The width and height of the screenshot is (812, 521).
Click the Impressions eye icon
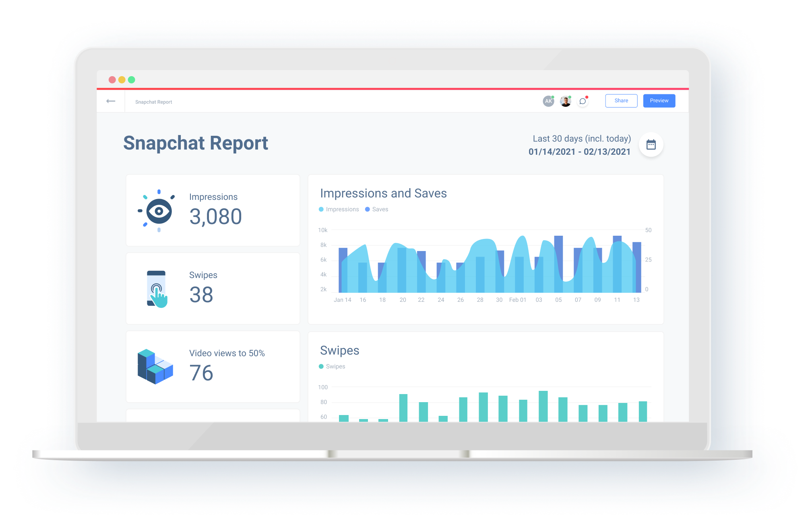(x=158, y=211)
